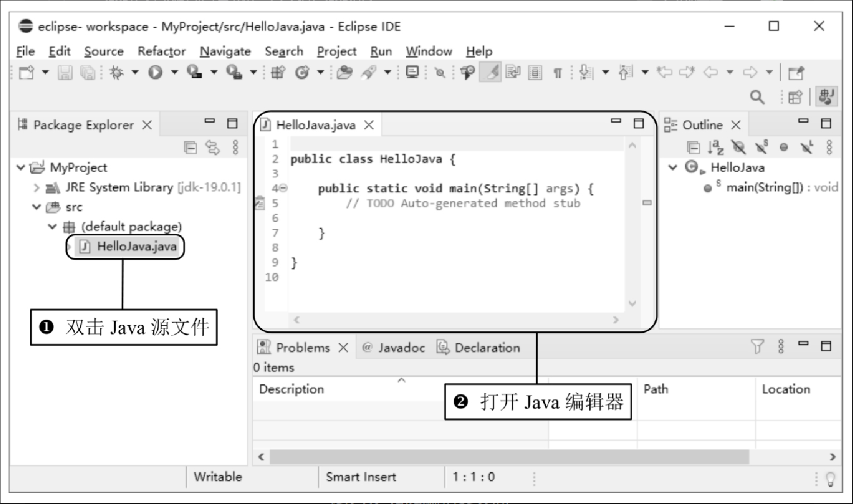The width and height of the screenshot is (853, 504).
Task: Open the Source menu
Action: [x=104, y=52]
